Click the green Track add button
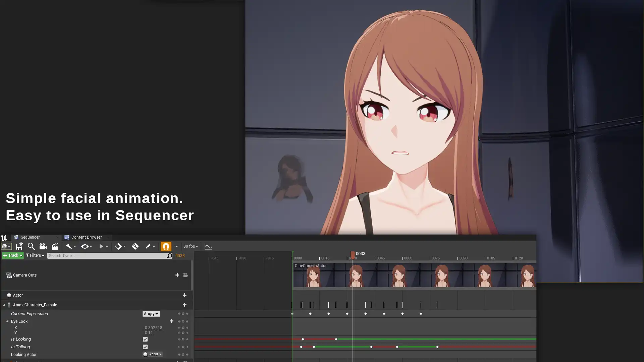 (13, 255)
